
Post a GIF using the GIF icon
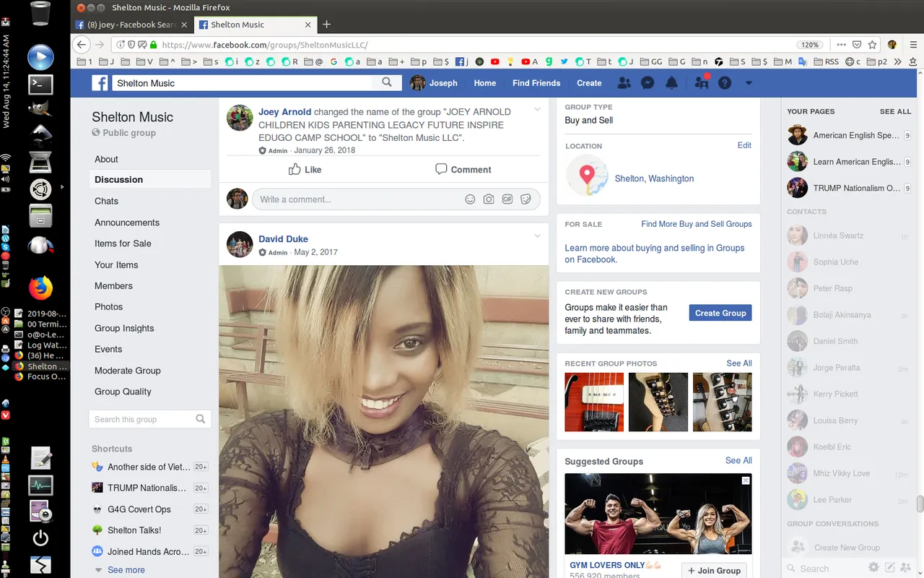click(x=507, y=199)
